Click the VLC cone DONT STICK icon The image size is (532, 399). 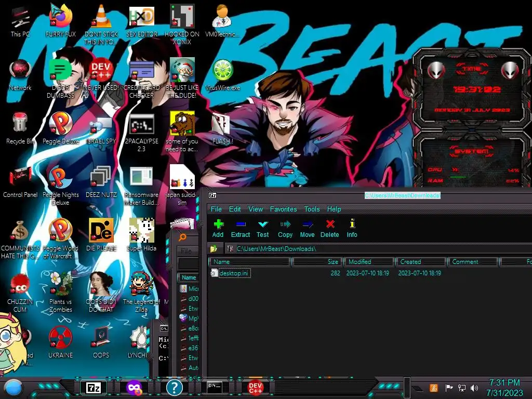pyautogui.click(x=101, y=16)
